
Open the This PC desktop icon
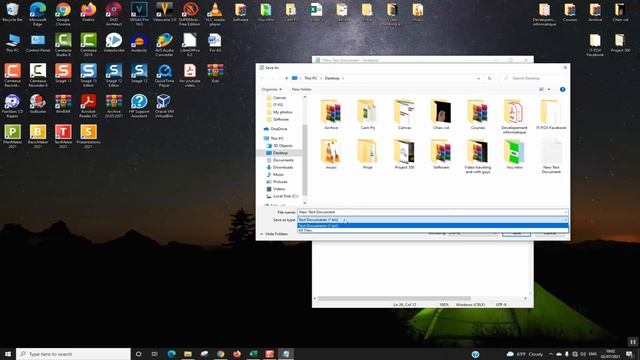[12, 43]
